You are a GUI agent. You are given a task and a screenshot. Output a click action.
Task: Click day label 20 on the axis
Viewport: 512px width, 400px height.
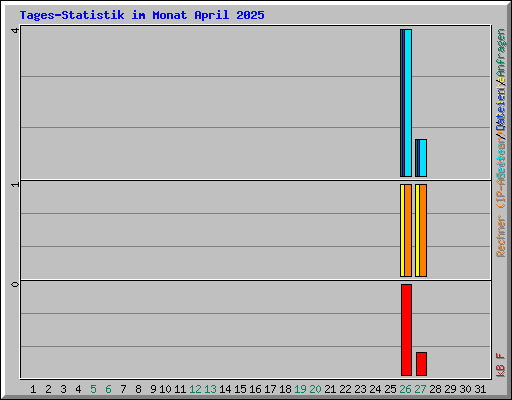(x=315, y=389)
